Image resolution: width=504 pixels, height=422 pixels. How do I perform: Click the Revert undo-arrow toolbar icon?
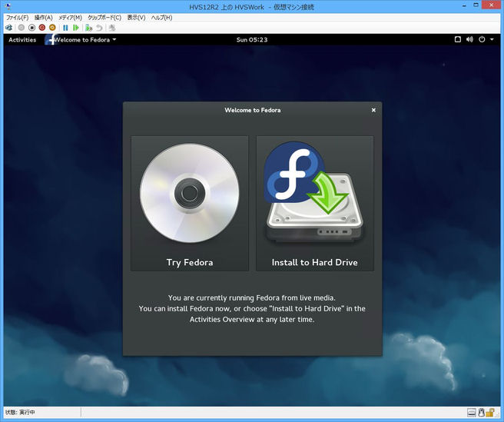click(99, 28)
